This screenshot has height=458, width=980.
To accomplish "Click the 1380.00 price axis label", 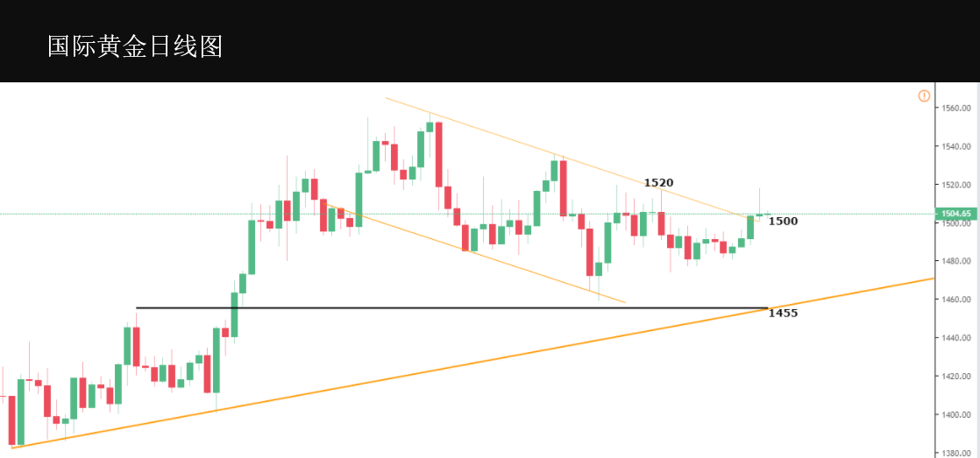I will [956, 453].
